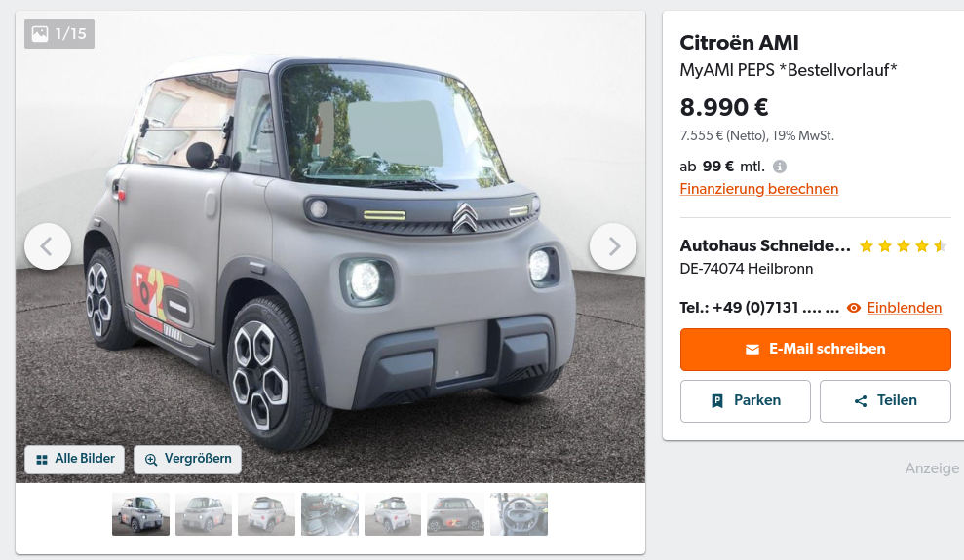
Task: Open info icon next to monthly rate
Action: 780,167
